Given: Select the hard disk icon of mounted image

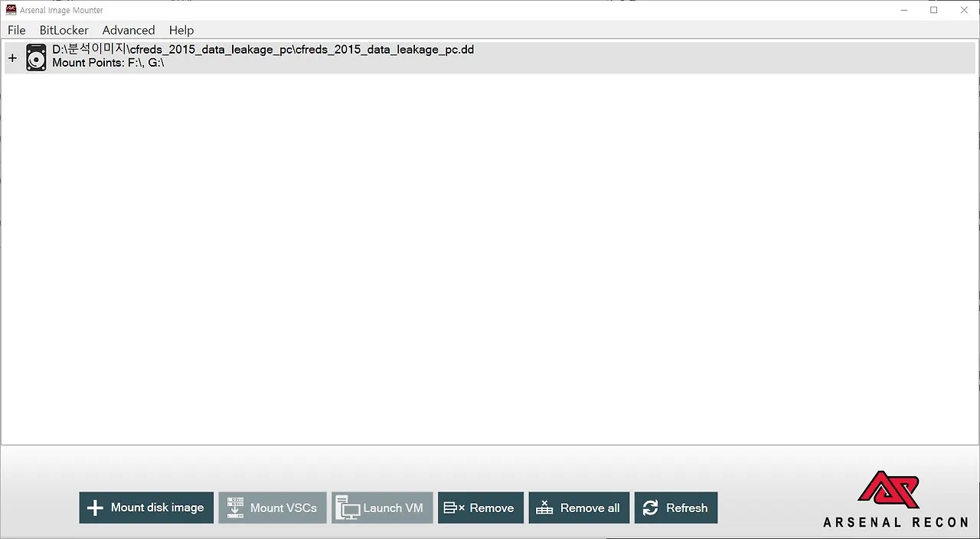Looking at the screenshot, I should click(36, 57).
